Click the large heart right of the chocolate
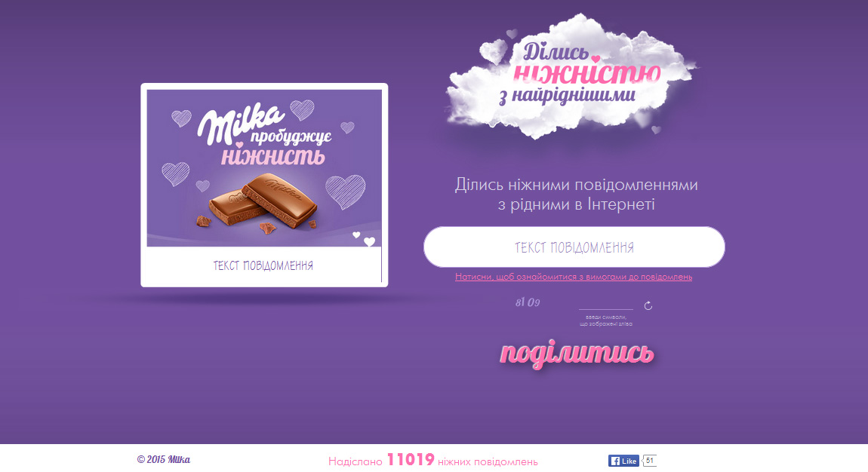868x472 pixels. click(x=346, y=192)
